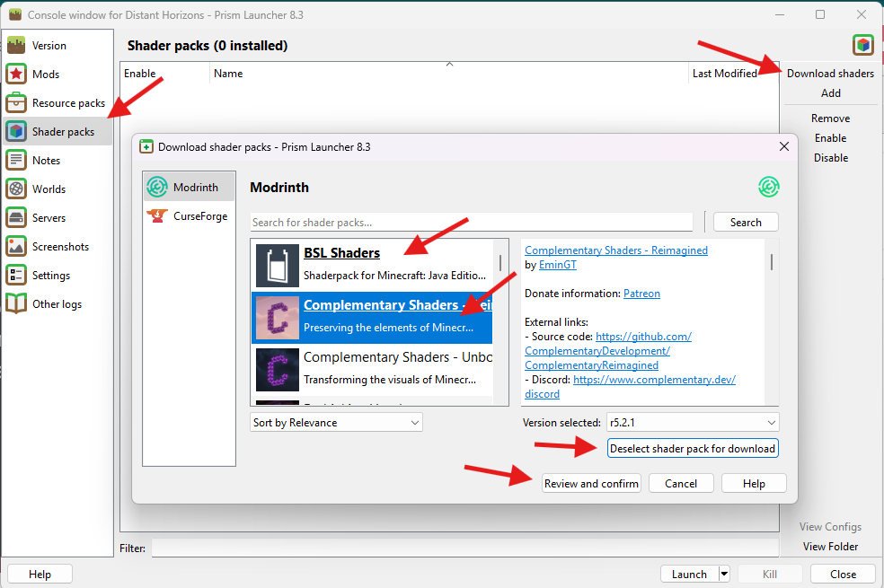The width and height of the screenshot is (884, 588).
Task: Click the CurseForge anvil icon
Action: [156, 215]
